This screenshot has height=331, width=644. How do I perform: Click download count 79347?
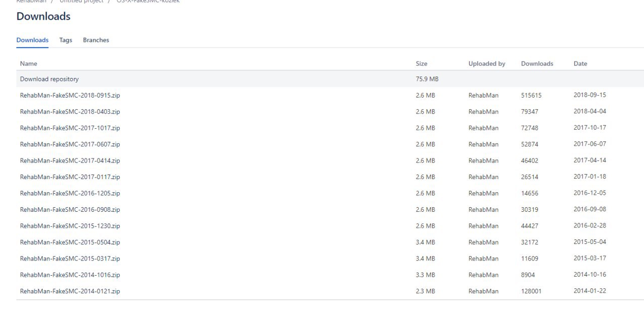pyautogui.click(x=530, y=112)
